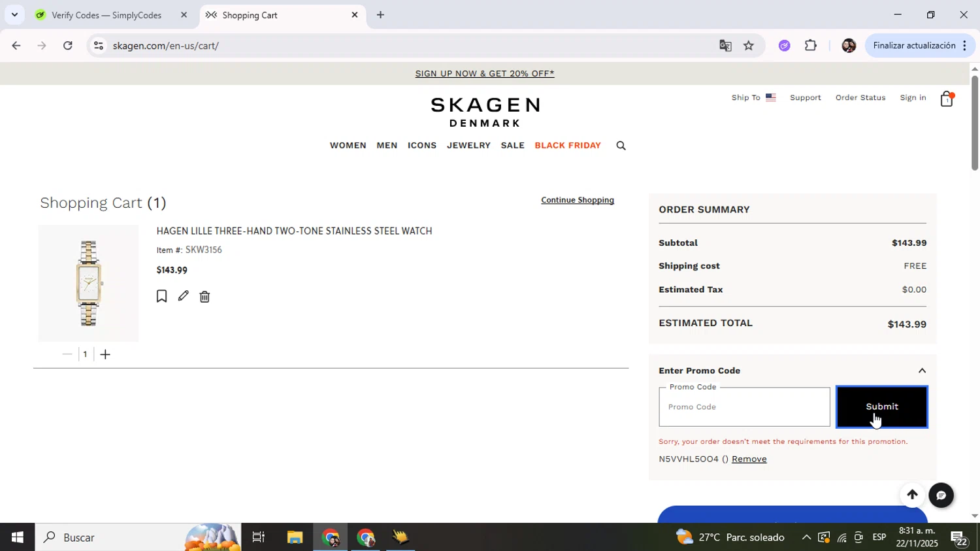Open the JEWELRY menu
This screenshot has height=551, width=980.
coord(468,145)
